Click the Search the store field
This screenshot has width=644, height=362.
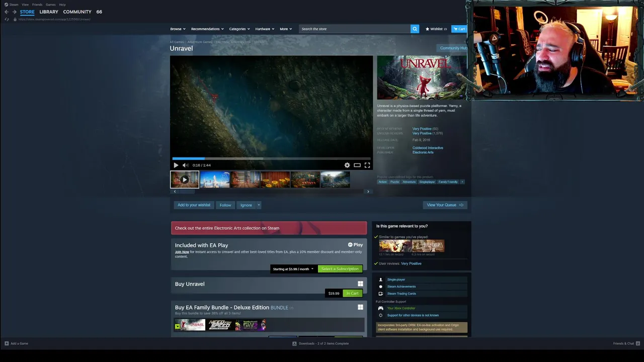click(x=355, y=29)
